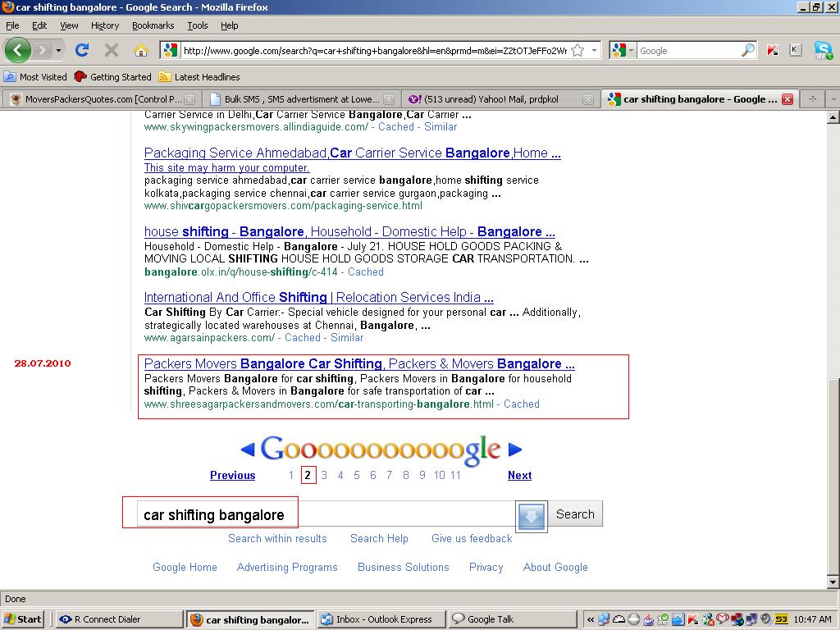Open the recent pages history dropdown arrow
This screenshot has width=840, height=630.
[58, 50]
